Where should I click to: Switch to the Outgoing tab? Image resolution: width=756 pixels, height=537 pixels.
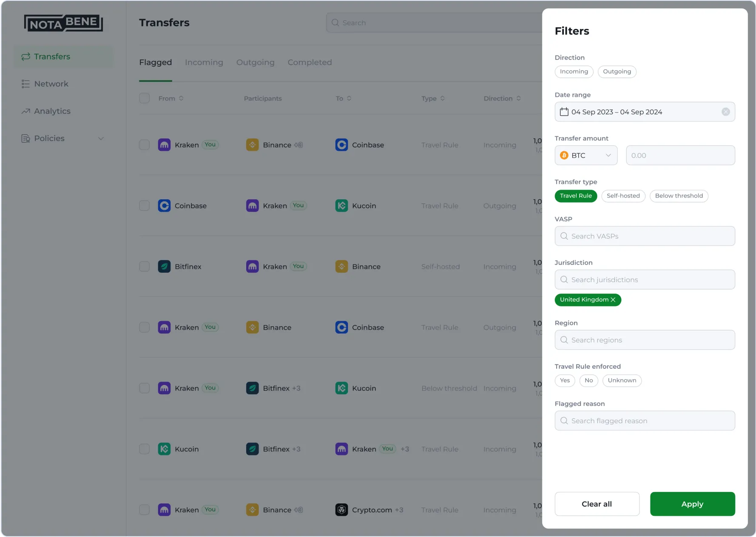(x=256, y=62)
